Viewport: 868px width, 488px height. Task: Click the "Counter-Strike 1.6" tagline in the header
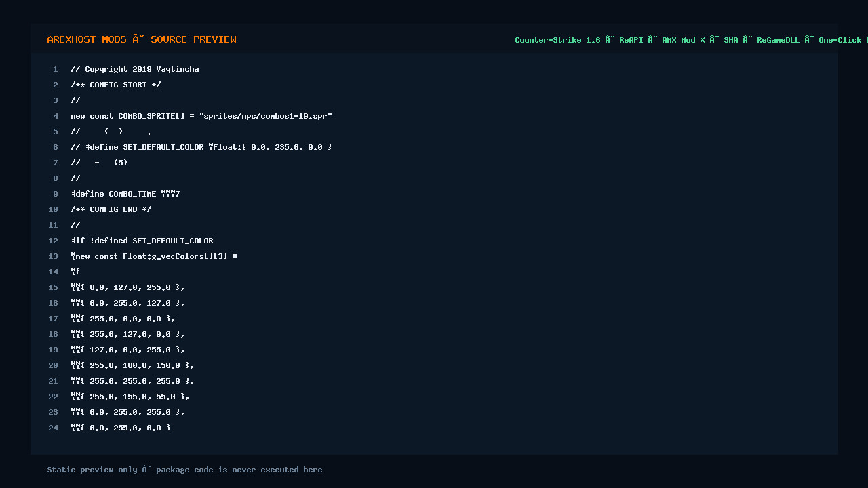click(557, 40)
